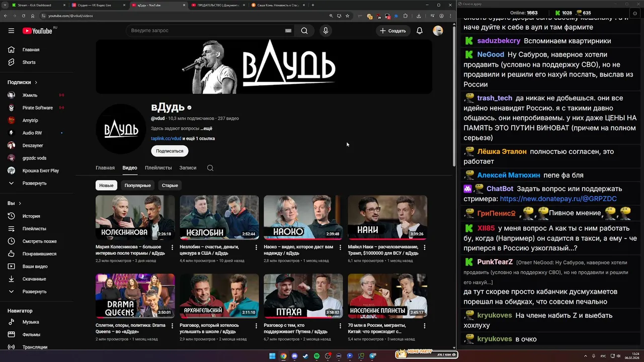The height and width of the screenshot is (362, 644).
Task: Open Spotify from the taskbar
Action: pos(316,356)
